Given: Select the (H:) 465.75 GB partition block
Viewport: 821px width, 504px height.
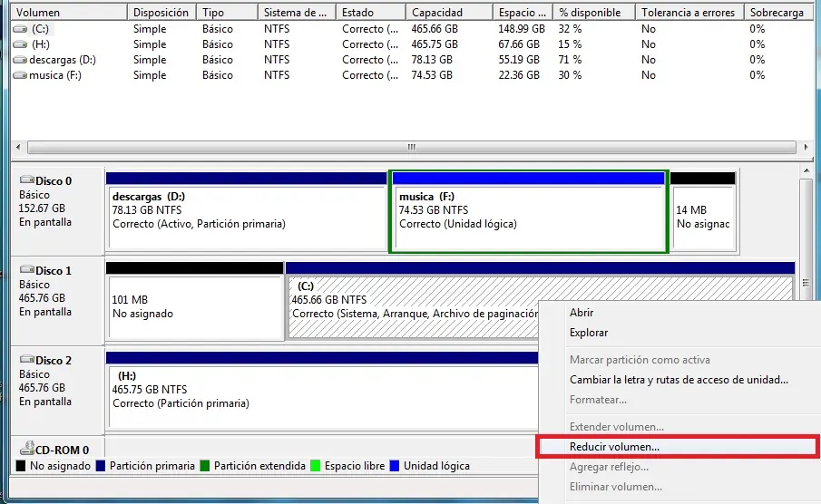Looking at the screenshot, I should pos(322,391).
